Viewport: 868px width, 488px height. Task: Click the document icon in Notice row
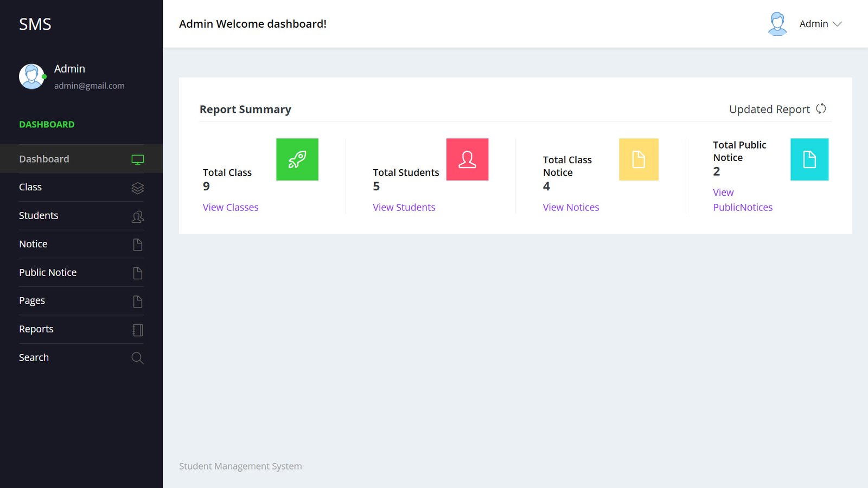[x=138, y=245]
